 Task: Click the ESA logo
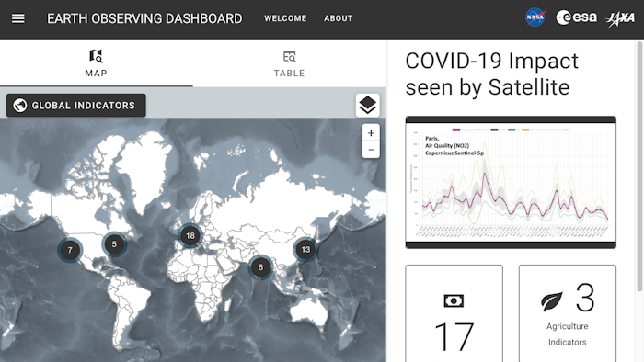click(576, 17)
